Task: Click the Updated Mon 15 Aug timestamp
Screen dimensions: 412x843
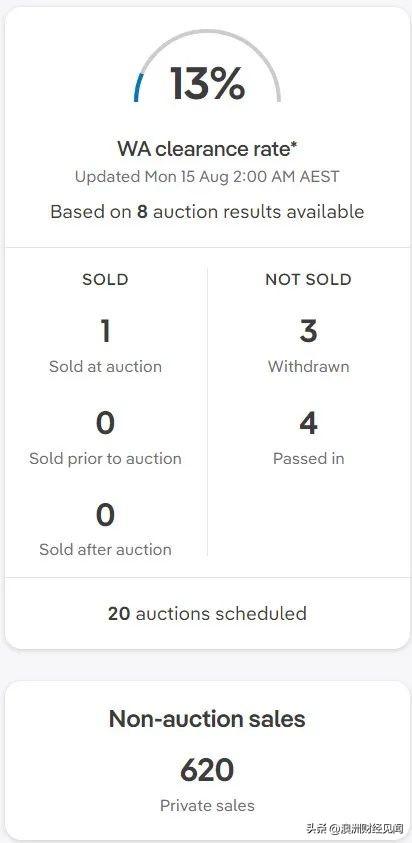Action: pos(207,177)
